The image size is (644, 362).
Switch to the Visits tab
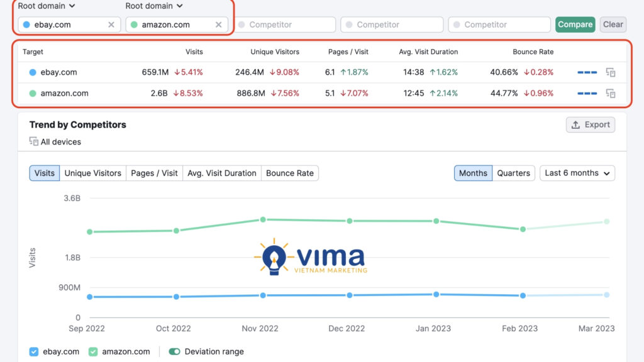[45, 173]
